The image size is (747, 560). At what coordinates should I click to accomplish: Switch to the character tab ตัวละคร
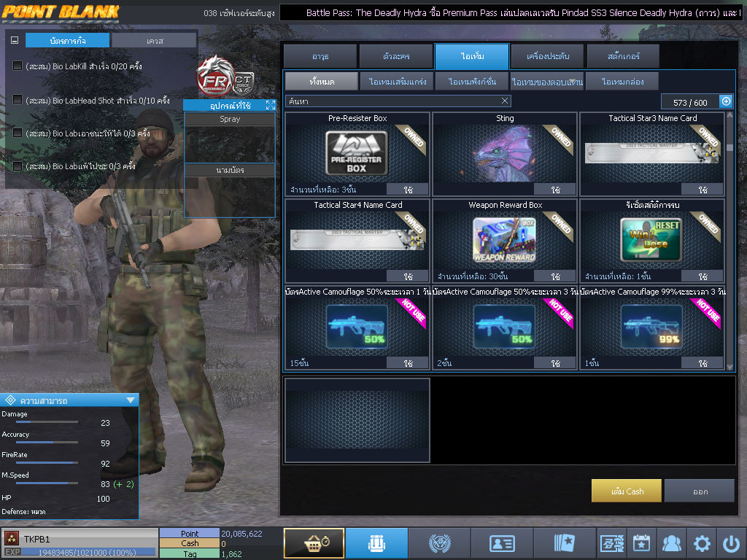[396, 56]
